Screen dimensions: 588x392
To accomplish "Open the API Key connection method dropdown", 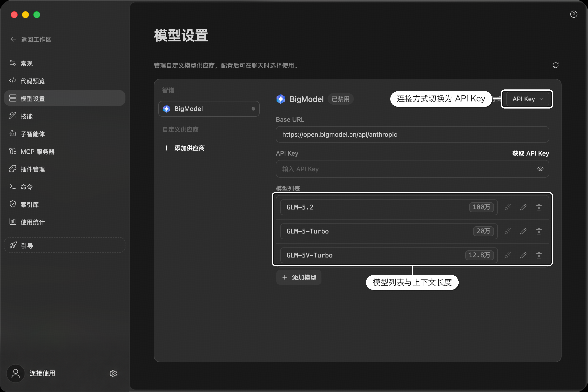I will (527, 99).
